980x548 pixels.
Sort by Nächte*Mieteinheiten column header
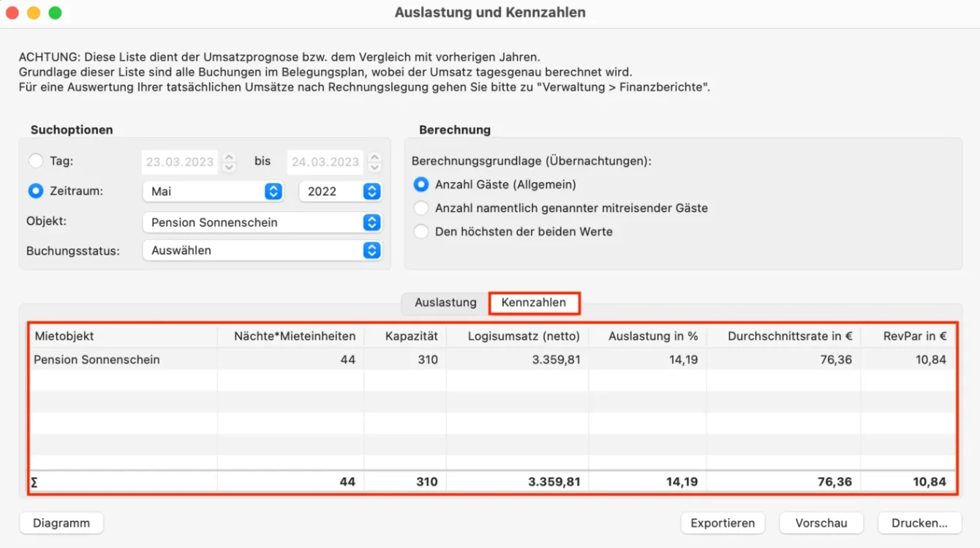point(291,337)
